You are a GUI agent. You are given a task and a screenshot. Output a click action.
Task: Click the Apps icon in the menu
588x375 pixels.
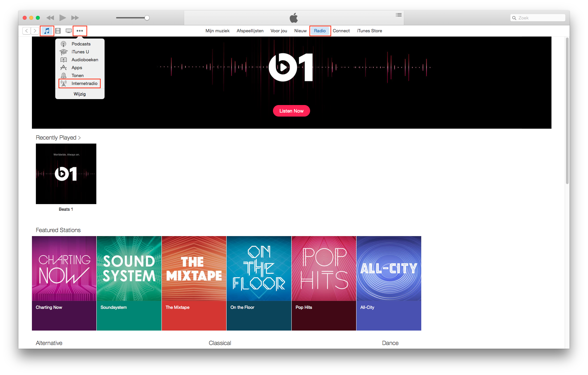[63, 67]
